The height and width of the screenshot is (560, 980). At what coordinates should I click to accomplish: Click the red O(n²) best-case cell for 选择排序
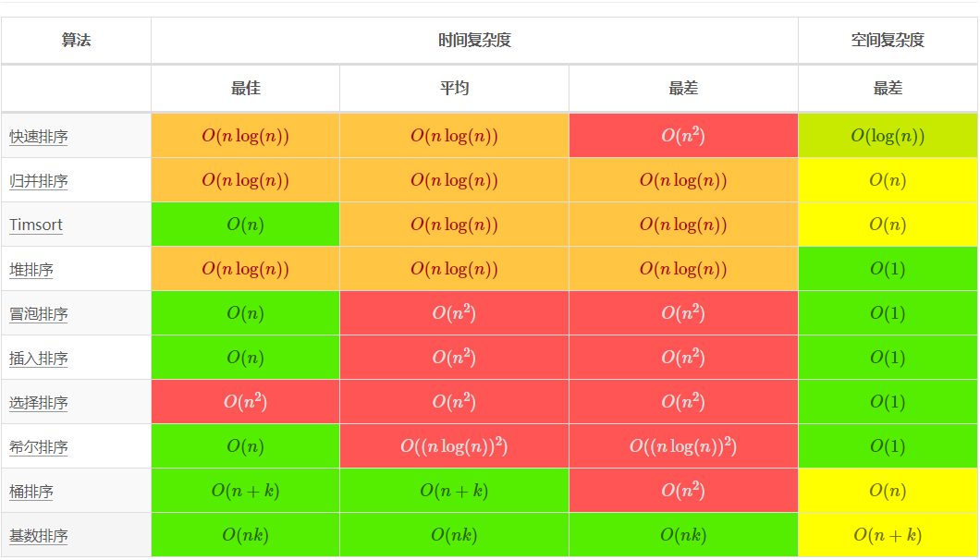click(245, 402)
